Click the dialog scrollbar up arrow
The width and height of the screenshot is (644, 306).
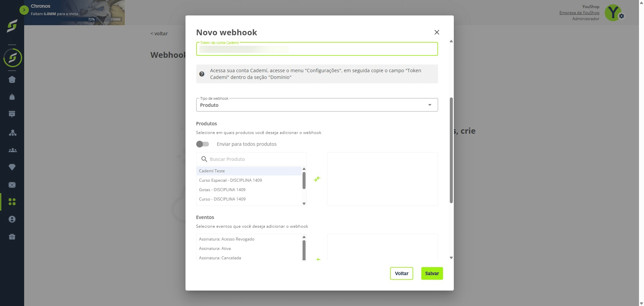coord(451,41)
